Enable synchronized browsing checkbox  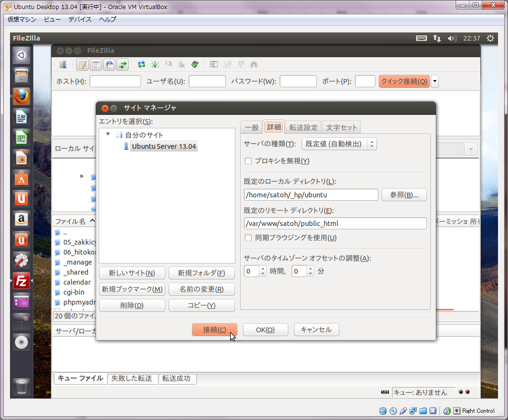pos(248,238)
